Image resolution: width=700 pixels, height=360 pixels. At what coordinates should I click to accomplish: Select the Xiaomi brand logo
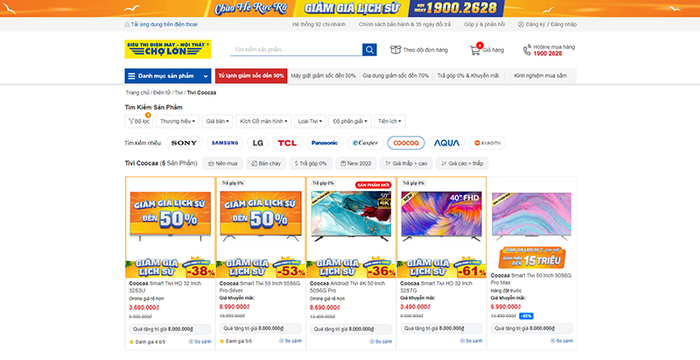pyautogui.click(x=487, y=143)
